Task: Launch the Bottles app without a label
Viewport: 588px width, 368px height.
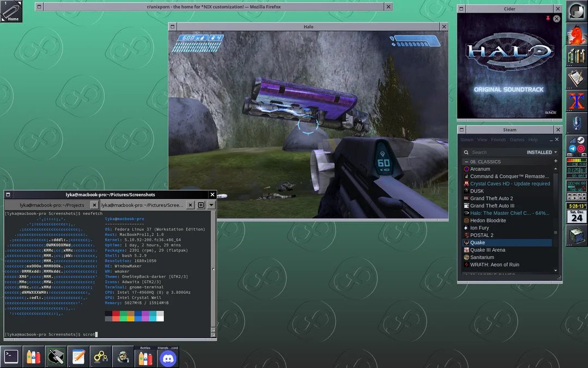Action: (33, 357)
